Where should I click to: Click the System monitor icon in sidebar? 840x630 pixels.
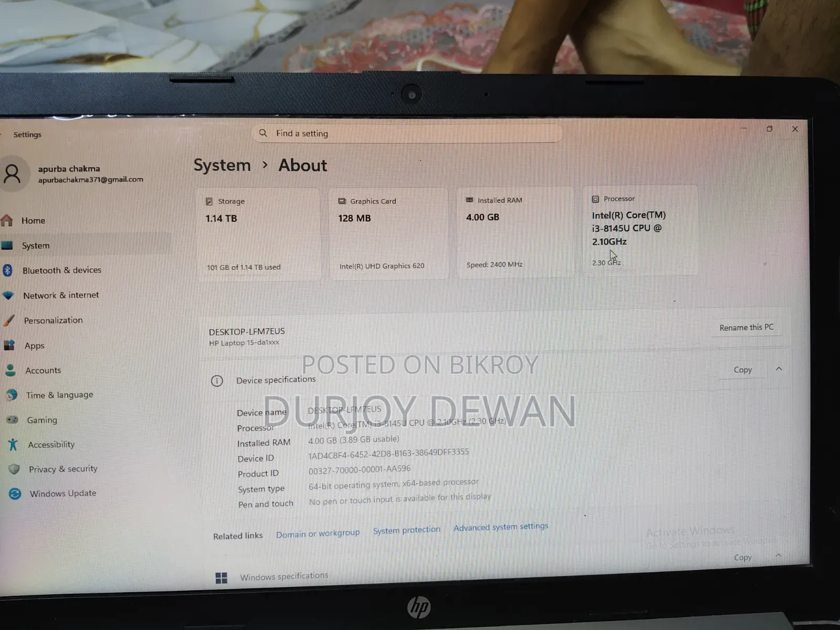[7, 245]
